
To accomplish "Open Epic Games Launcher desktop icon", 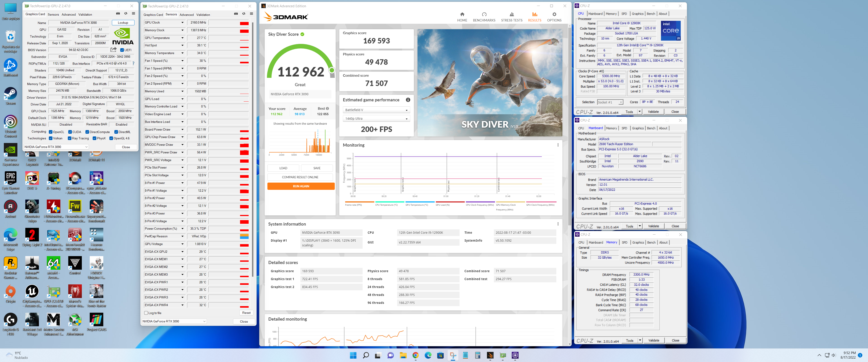I will pyautogui.click(x=10, y=183).
